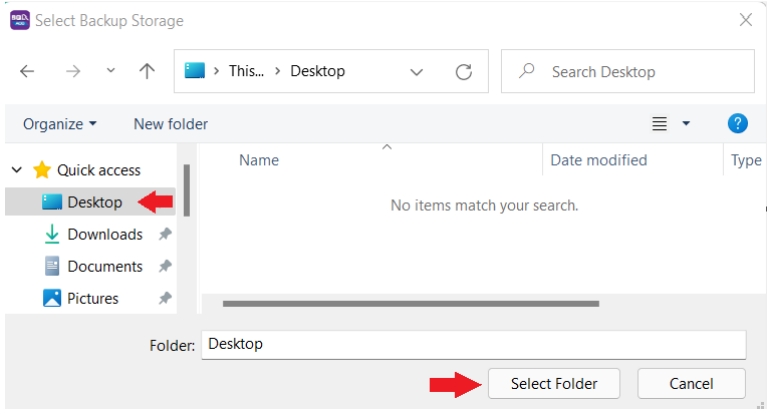Click the Downloads pin icon
774x414 pixels.
(165, 234)
